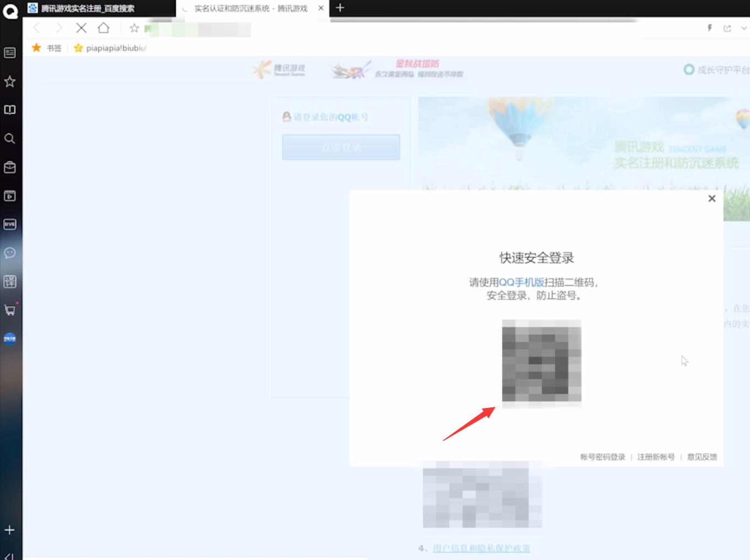Viewport: 750px width, 560px height.
Task: Open the shopping cart sidebar icon
Action: point(10,310)
